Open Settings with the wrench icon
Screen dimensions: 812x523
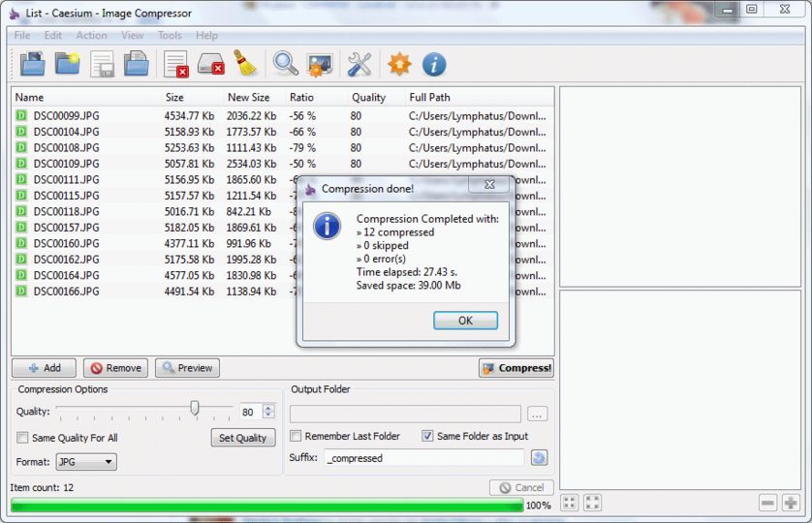tap(359, 65)
